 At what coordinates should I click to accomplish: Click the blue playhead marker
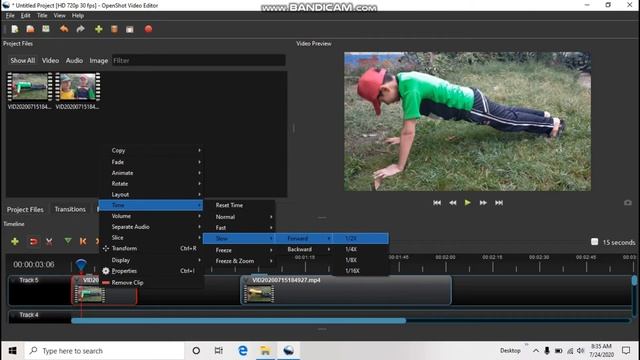(x=81, y=264)
